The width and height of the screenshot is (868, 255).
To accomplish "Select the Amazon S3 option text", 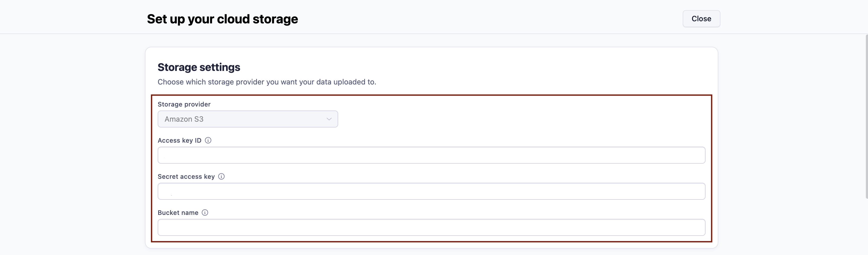I will (x=184, y=119).
